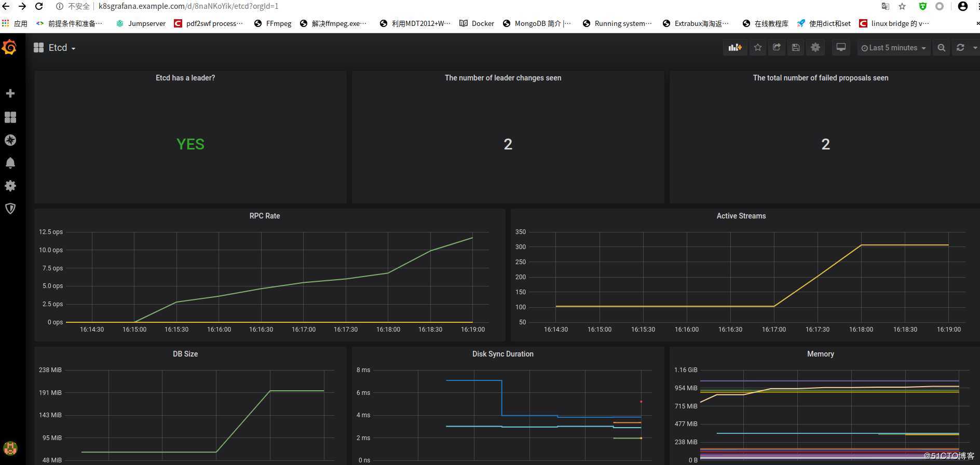This screenshot has width=980, height=465.
Task: Open the FFmpeg bookmark
Action: (x=273, y=23)
